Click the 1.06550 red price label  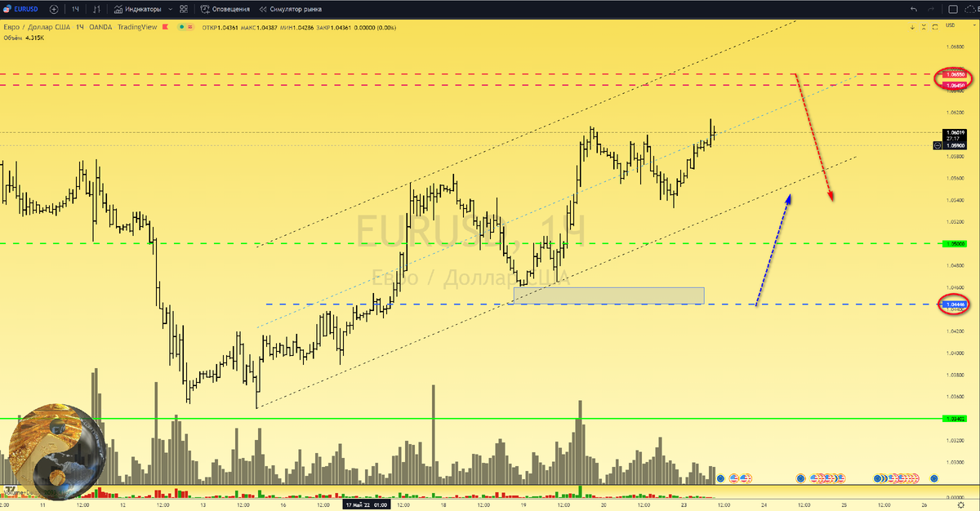(955, 74)
